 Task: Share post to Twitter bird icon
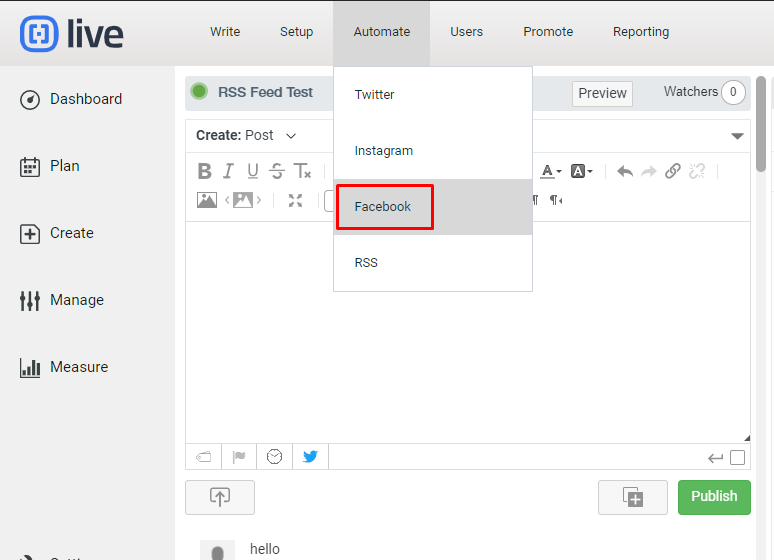(310, 457)
